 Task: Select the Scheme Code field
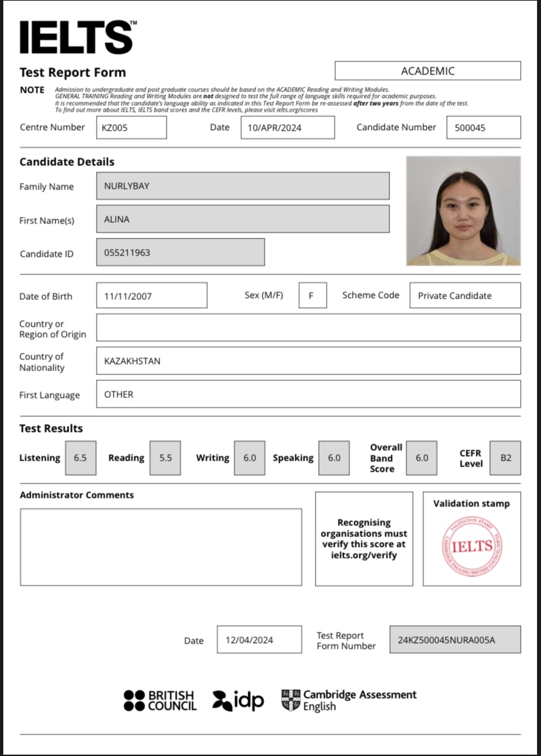465,295
